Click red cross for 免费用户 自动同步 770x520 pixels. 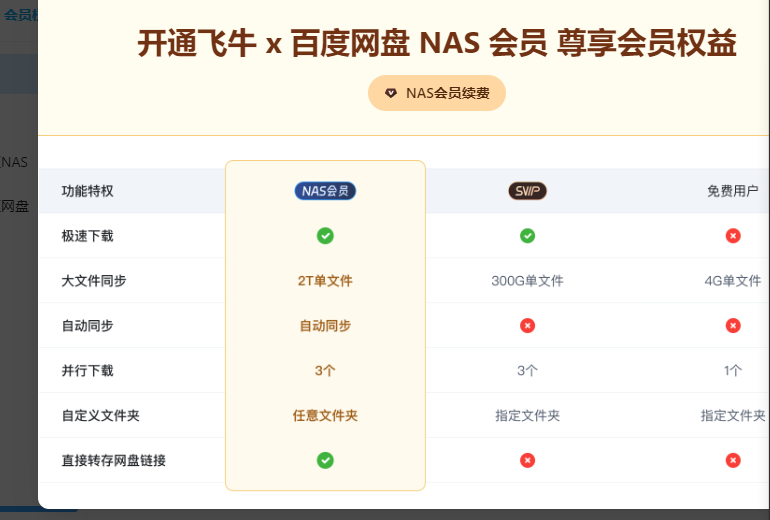click(733, 326)
